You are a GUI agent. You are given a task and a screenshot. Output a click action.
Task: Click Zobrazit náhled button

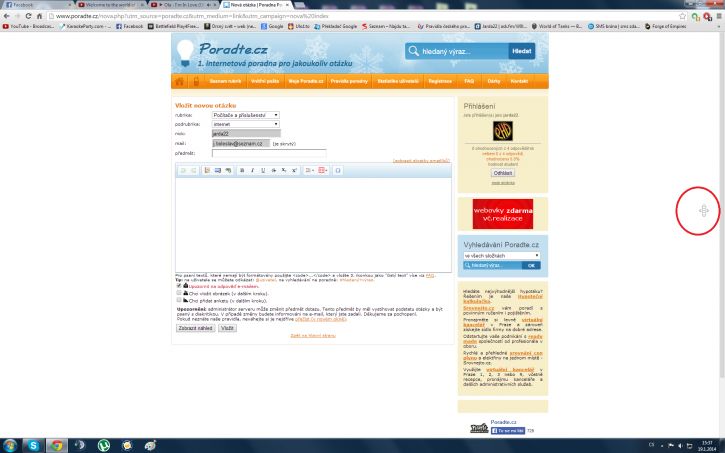[195, 328]
